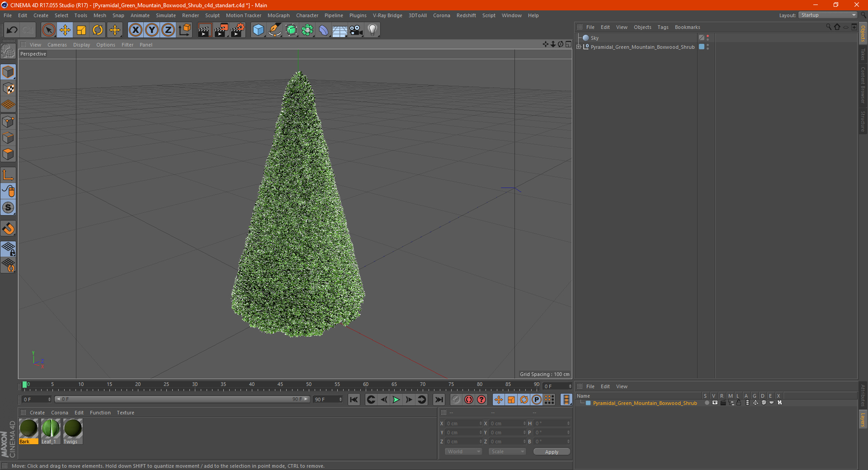
Task: Render to Picture Viewer icon
Action: pyautogui.click(x=221, y=30)
